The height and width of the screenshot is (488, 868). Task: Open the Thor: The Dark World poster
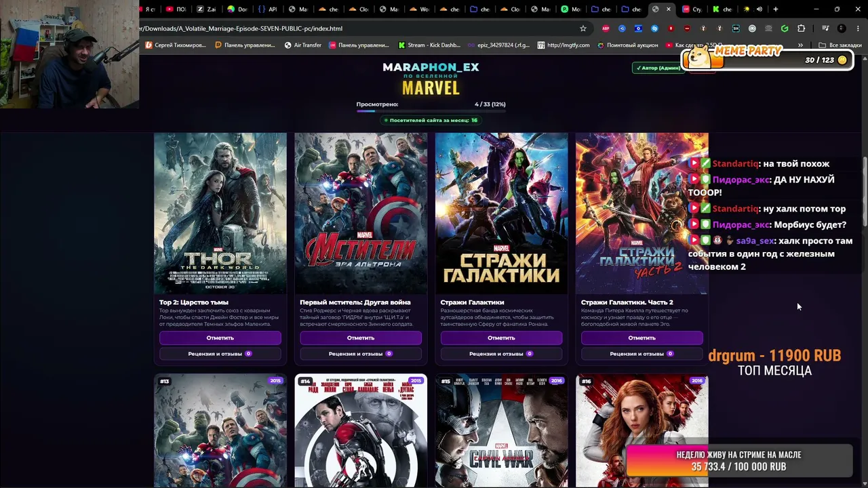click(x=220, y=213)
